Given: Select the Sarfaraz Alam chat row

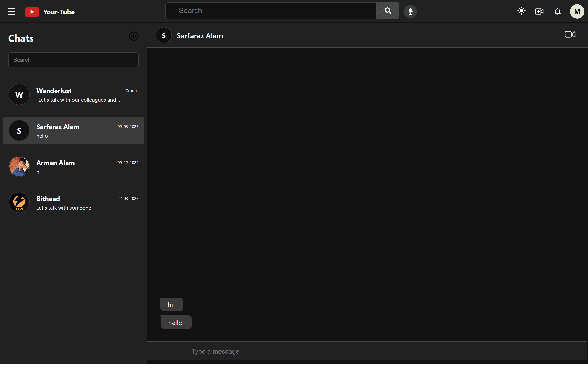Looking at the screenshot, I should [x=73, y=130].
